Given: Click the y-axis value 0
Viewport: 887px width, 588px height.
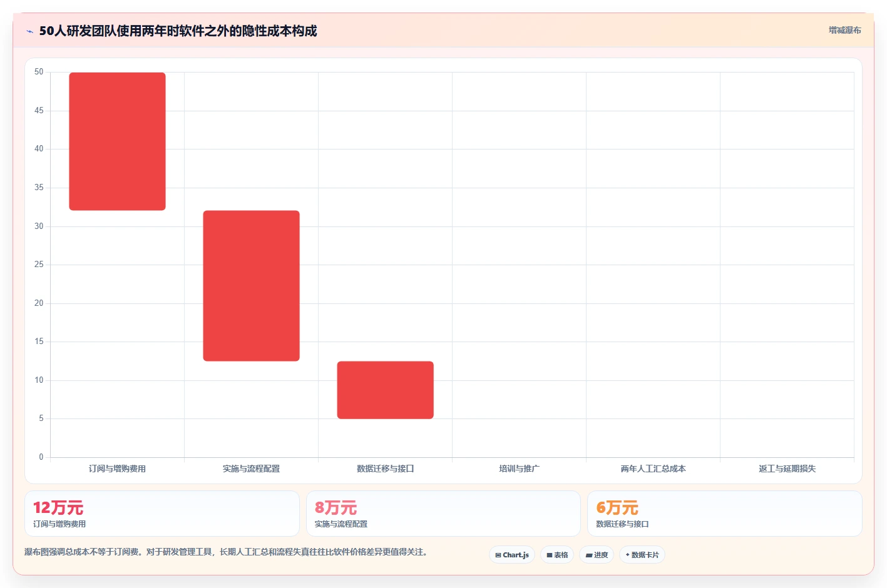Looking at the screenshot, I should click(x=41, y=457).
